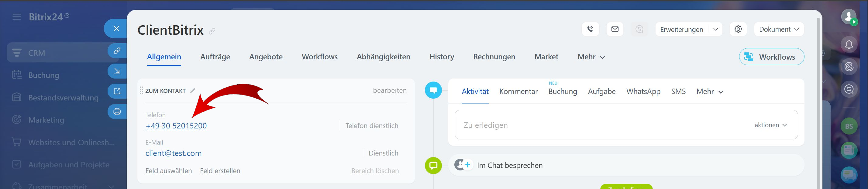868x189 pixels.
Task: Switch to the SMS tab
Action: pos(678,92)
